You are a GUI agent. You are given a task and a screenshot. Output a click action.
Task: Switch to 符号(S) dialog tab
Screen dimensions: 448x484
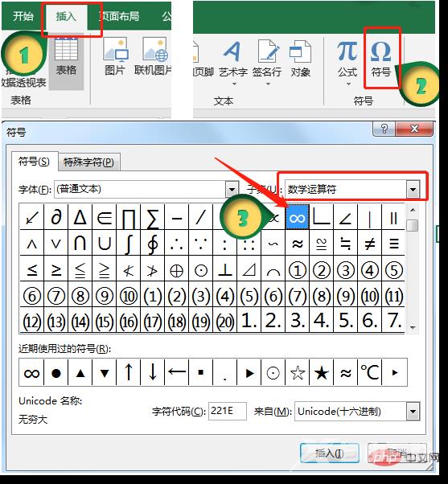click(x=35, y=162)
